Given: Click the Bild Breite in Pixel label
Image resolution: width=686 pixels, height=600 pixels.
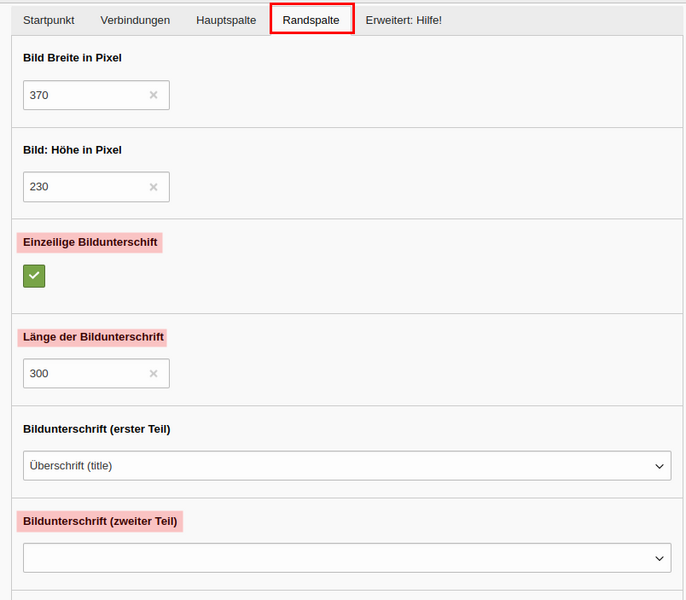Looking at the screenshot, I should 72,58.
